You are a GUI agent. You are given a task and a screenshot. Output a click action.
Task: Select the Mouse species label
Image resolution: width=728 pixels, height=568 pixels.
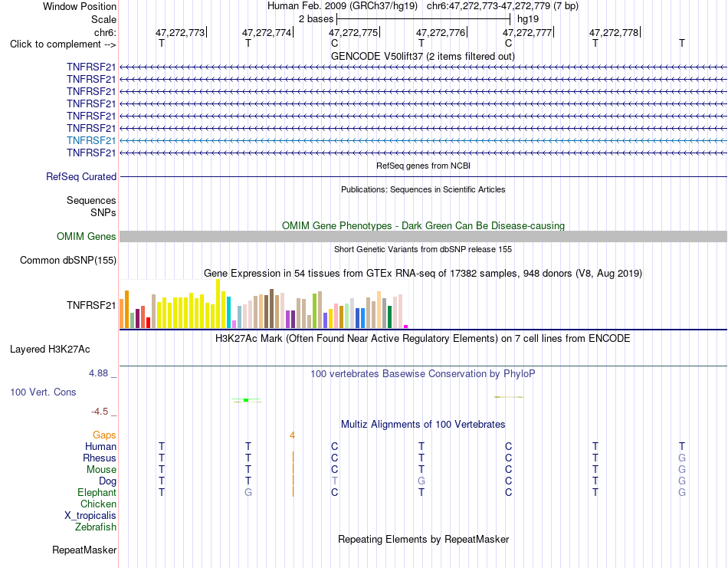tap(101, 470)
